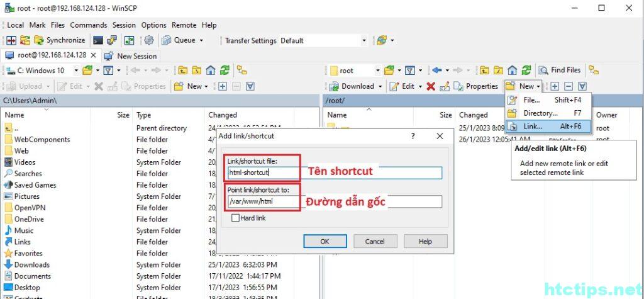Click the remote Unselect Files minus icon
The image size is (644, 299).
569,86
